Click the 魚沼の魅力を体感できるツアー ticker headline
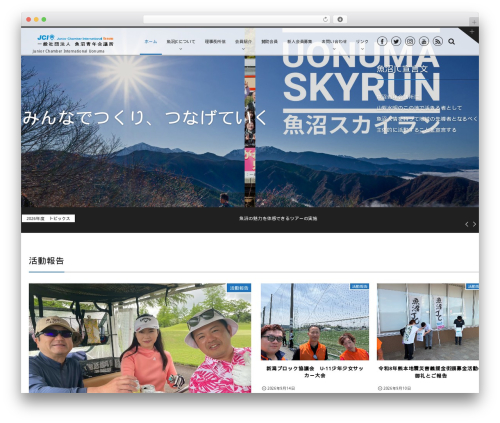Viewport: 500px width, 423px height. tap(278, 219)
